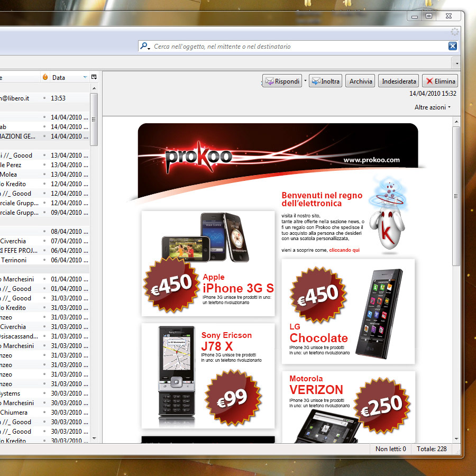The width and height of the screenshot is (476, 476).
Task: Focus the 'Cerca nell'oggetto' search field
Action: pos(298,46)
